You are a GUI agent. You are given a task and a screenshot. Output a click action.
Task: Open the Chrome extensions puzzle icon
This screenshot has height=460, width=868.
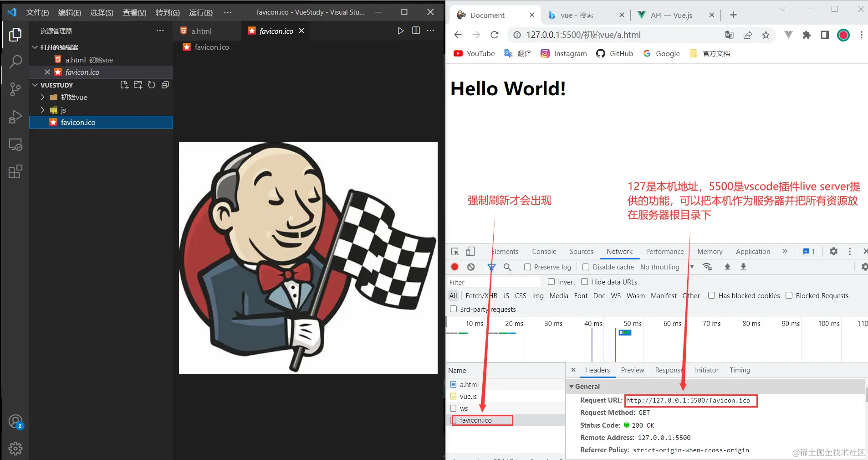[807, 35]
